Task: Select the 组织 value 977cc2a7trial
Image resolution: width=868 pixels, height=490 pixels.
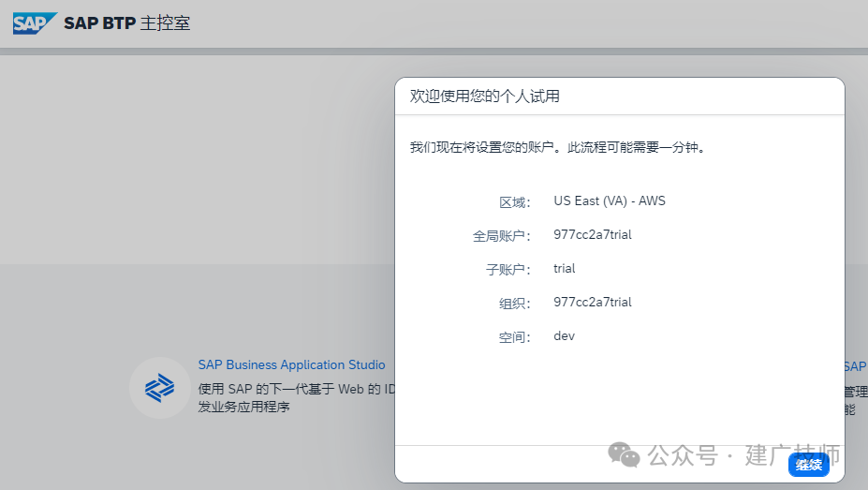Action: tap(593, 303)
